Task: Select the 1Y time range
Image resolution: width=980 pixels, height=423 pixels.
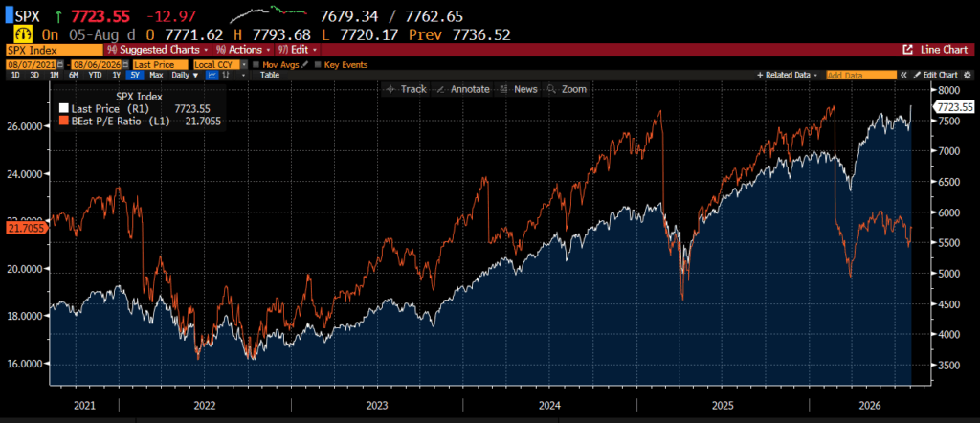Action: pos(116,75)
